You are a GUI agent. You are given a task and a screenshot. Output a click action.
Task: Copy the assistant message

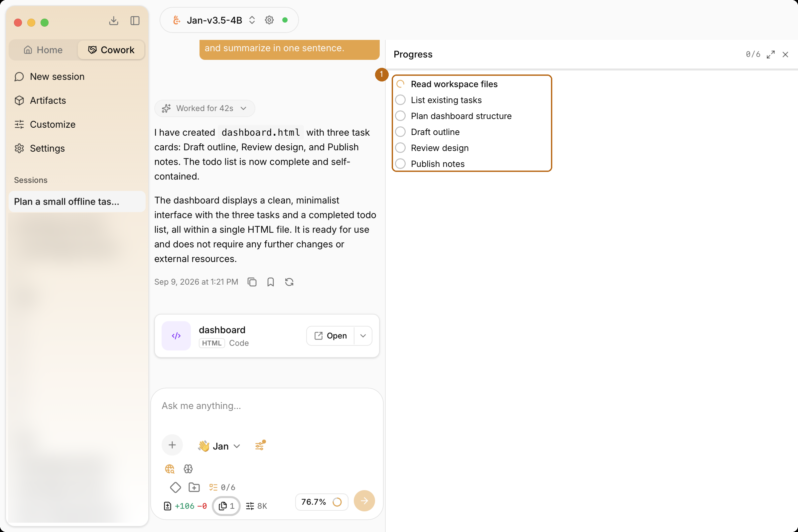(252, 282)
